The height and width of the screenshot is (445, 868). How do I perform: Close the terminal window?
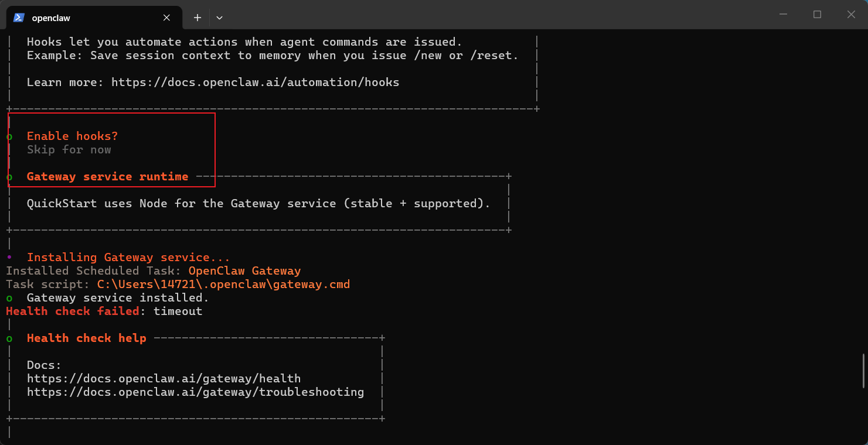[851, 15]
